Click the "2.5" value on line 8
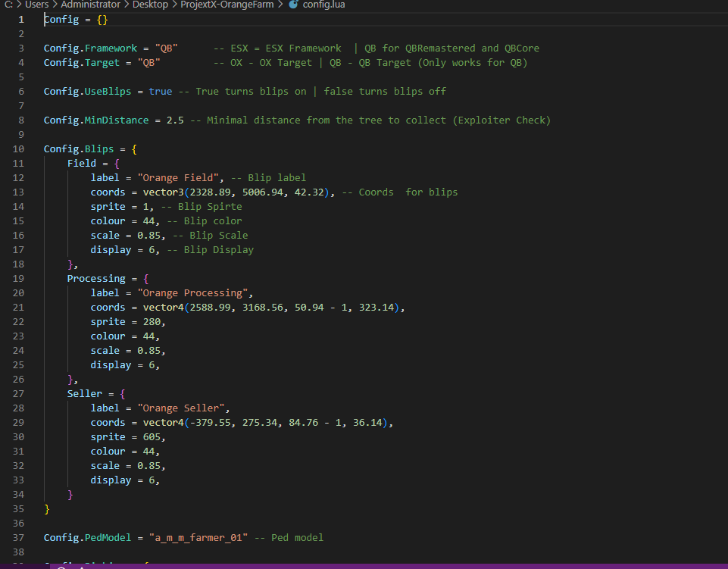 pos(175,120)
